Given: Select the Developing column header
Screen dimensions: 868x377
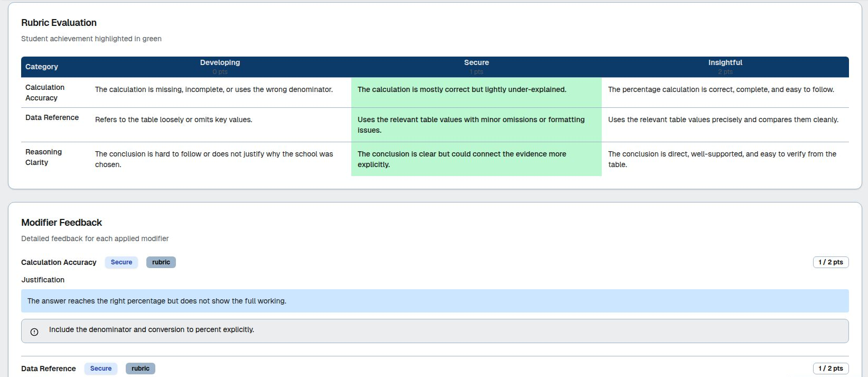Looking at the screenshot, I should coord(220,67).
